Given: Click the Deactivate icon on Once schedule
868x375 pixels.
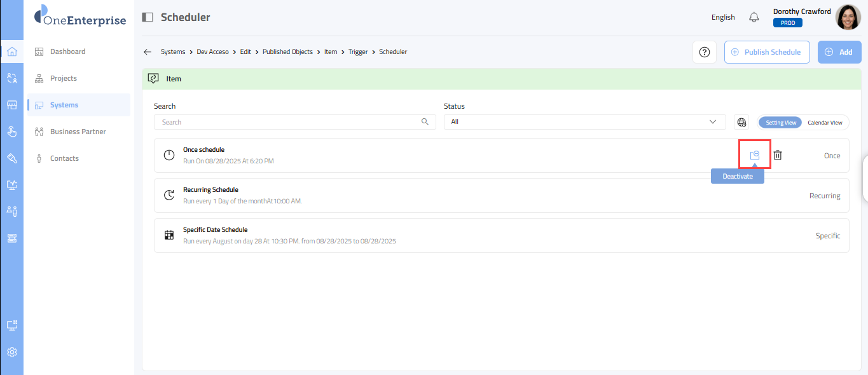Looking at the screenshot, I should point(755,155).
